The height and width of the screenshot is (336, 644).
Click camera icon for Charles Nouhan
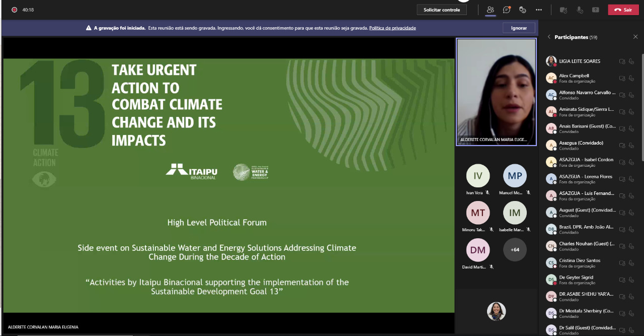622,246
